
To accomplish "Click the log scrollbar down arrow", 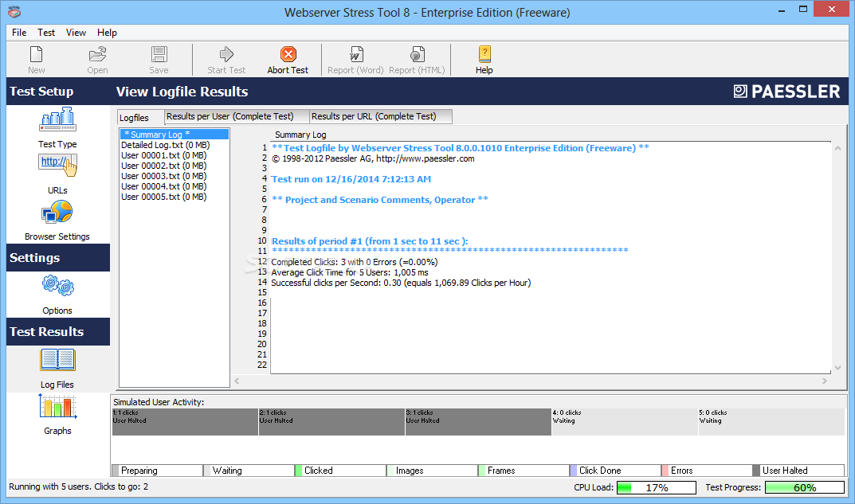I will click(x=837, y=368).
